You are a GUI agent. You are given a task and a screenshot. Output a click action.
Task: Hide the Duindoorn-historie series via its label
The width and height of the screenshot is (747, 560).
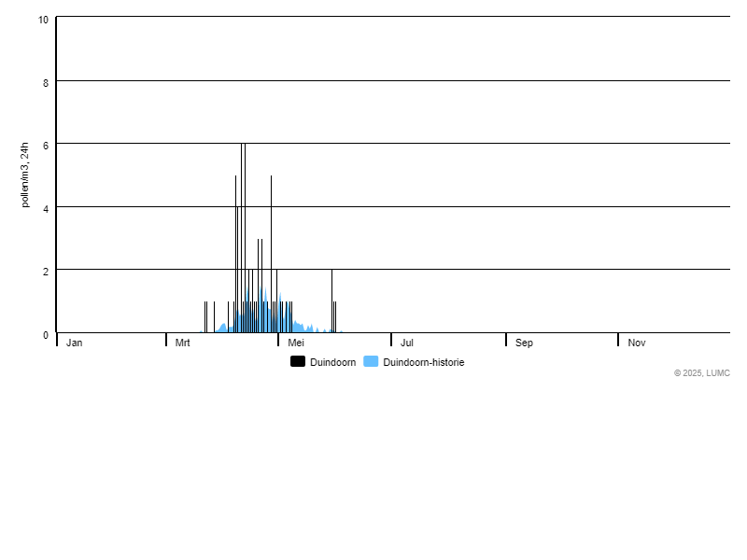coord(423,362)
